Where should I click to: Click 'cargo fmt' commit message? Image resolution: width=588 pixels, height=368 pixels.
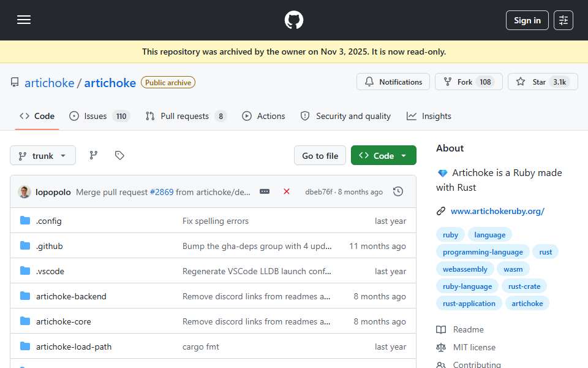[201, 347]
